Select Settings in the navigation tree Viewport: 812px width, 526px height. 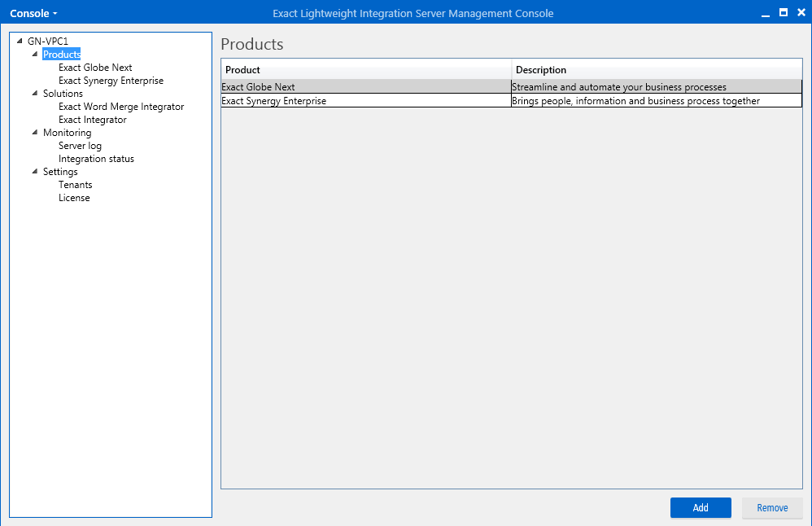(60, 172)
